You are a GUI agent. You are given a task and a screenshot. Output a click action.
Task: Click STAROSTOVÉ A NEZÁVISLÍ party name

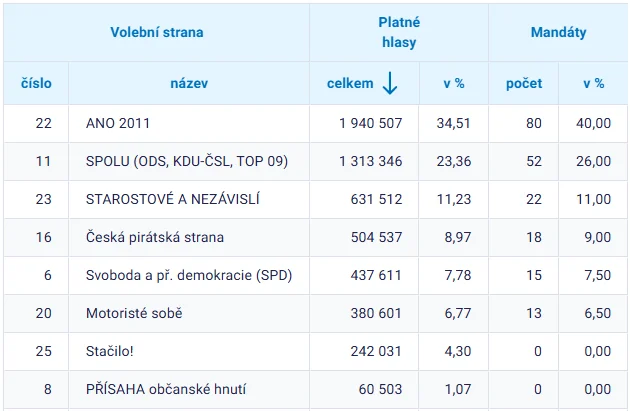(x=173, y=199)
